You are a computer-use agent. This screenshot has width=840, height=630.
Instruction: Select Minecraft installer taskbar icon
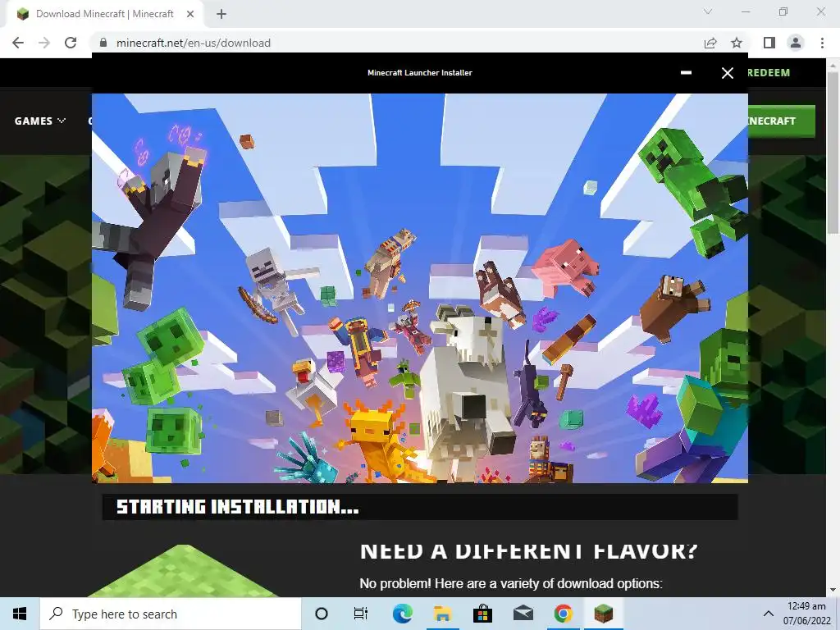603,614
